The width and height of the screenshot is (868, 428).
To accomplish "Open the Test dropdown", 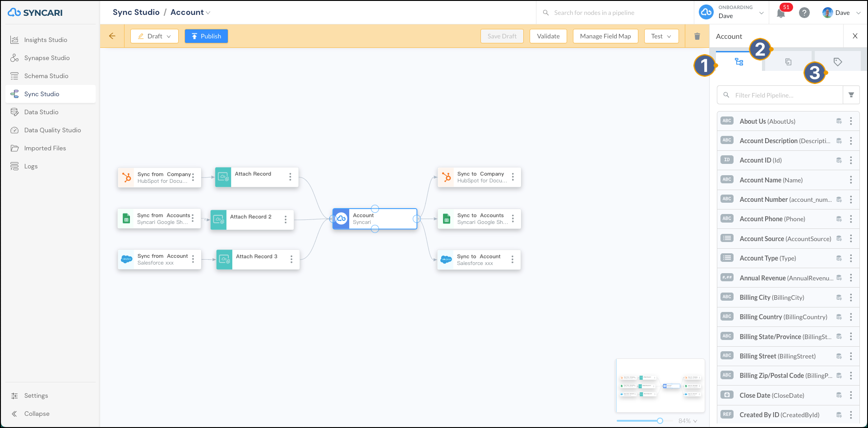I will (x=661, y=36).
